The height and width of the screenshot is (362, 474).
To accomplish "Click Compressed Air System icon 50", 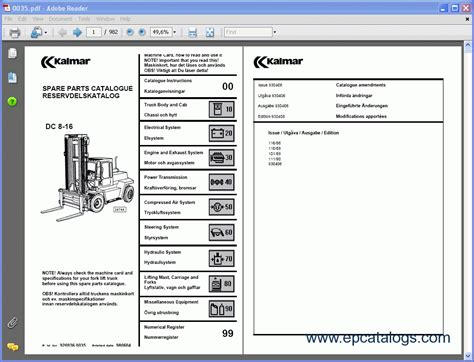I will point(222,207).
